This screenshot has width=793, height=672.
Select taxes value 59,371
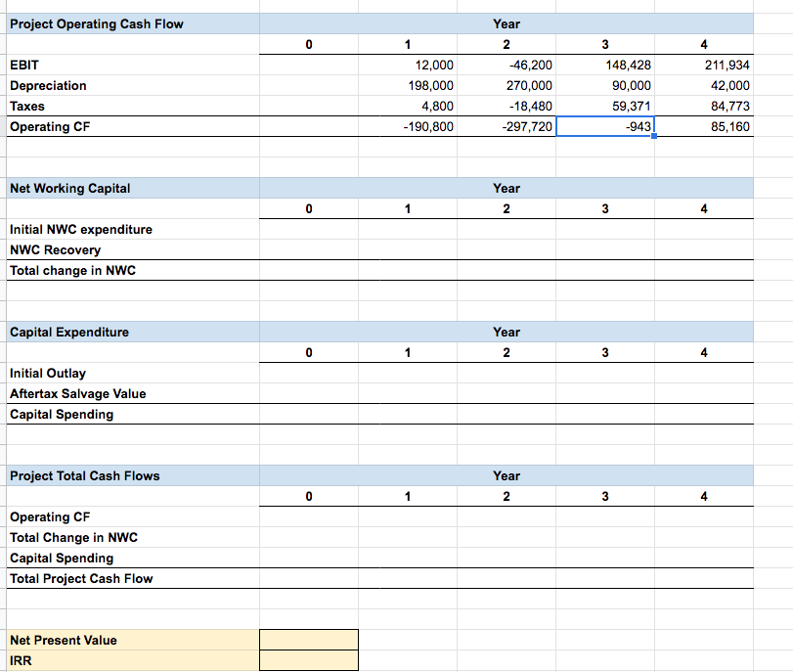tap(631, 107)
